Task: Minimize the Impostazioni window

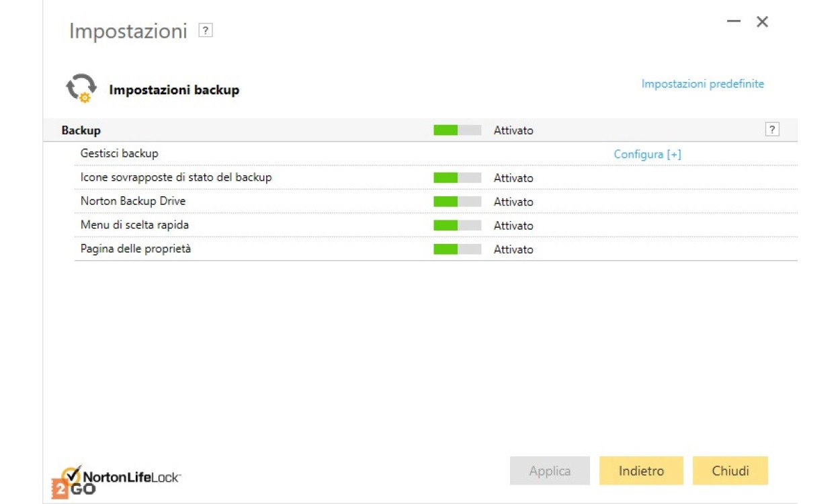Action: pos(734,22)
